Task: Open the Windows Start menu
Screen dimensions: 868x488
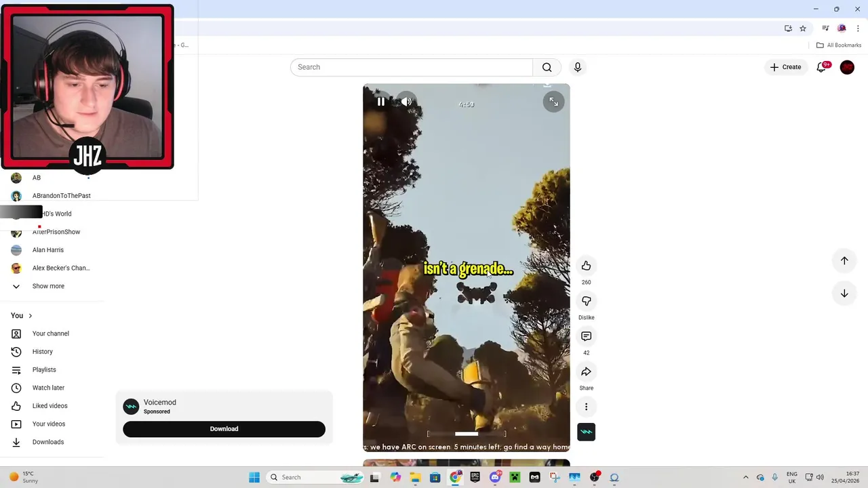Action: point(254,477)
